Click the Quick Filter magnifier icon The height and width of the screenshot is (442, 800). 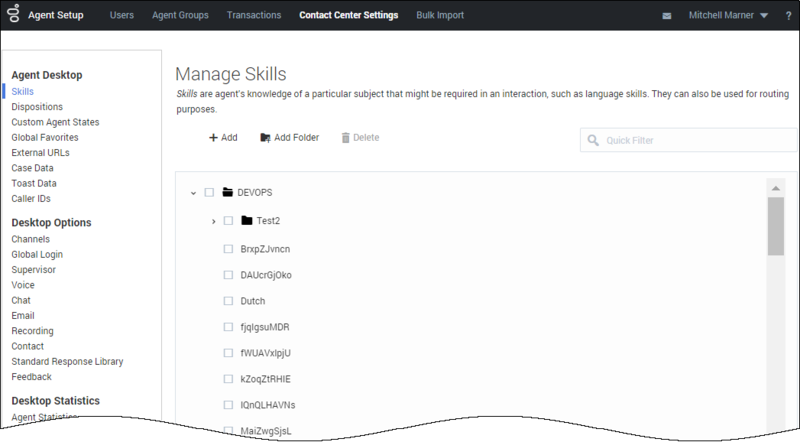pyautogui.click(x=594, y=140)
